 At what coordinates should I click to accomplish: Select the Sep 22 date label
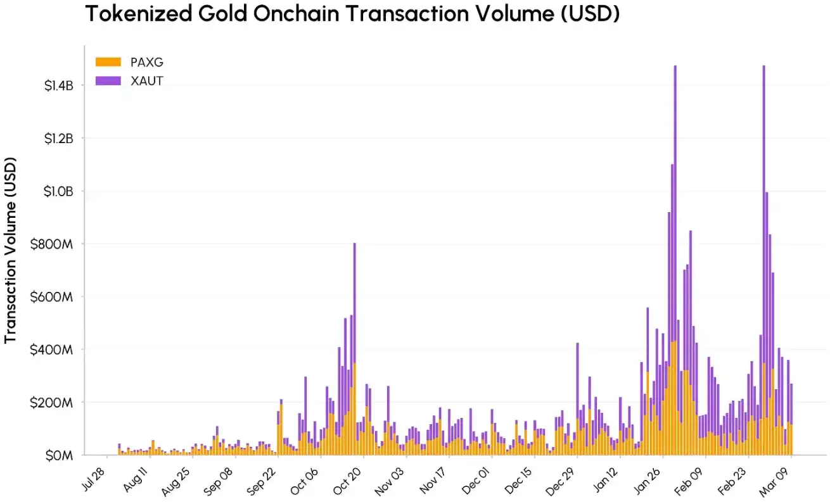263,480
